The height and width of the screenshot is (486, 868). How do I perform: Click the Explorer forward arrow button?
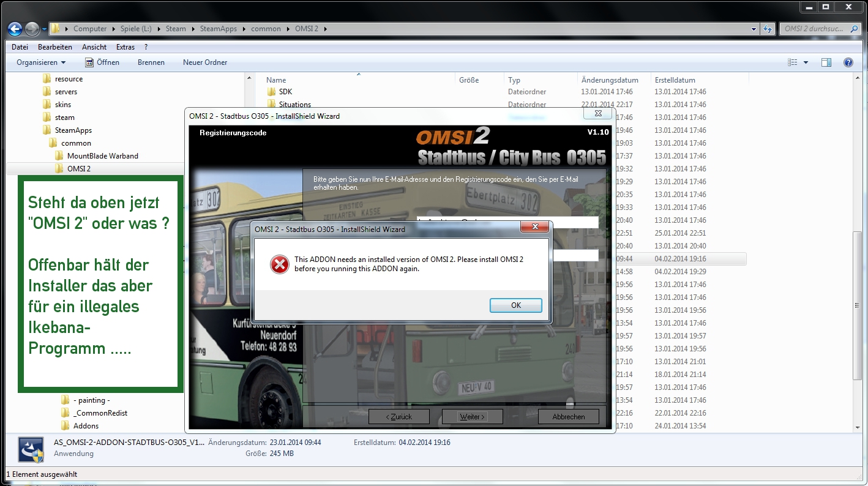click(32, 29)
